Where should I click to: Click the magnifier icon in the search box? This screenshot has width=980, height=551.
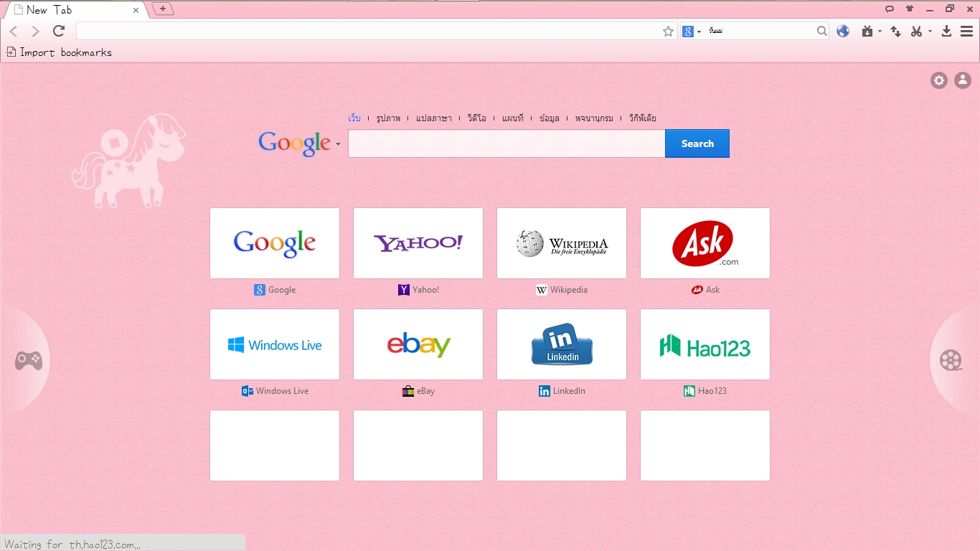(822, 31)
